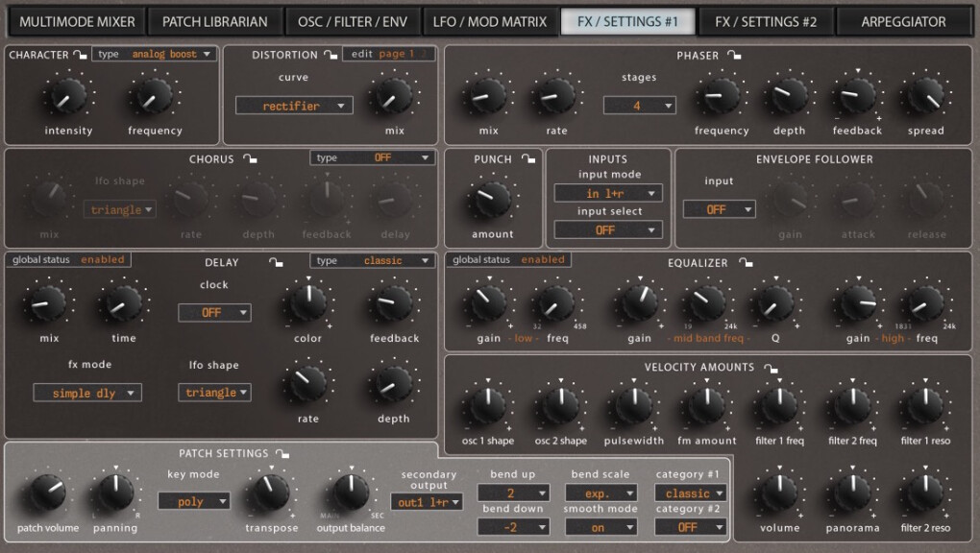
Task: Click the Phaser rate knob
Action: (x=555, y=97)
